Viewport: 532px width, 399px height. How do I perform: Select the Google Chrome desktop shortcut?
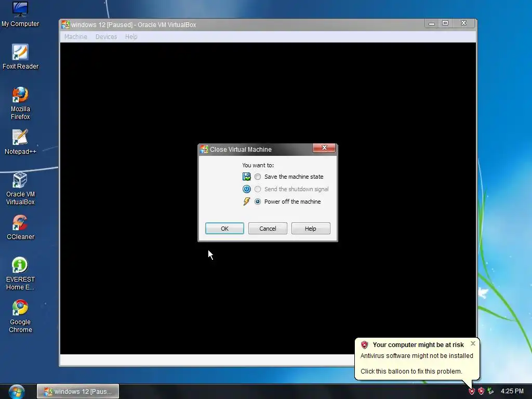[x=20, y=316]
